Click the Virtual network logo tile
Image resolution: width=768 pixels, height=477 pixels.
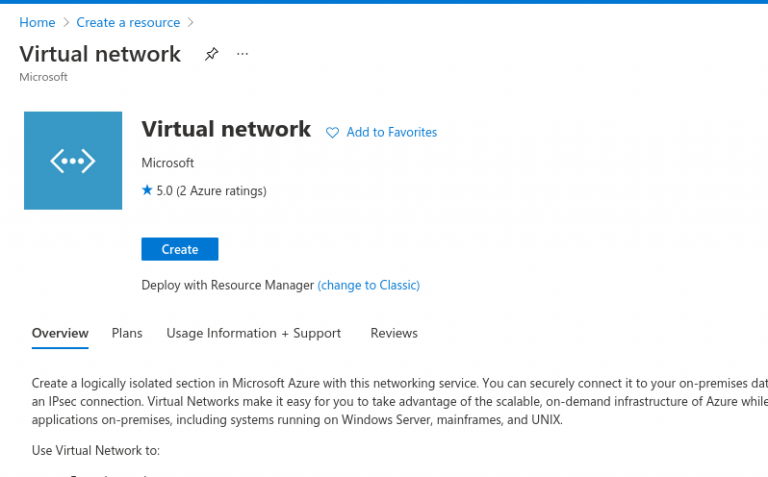coord(73,160)
